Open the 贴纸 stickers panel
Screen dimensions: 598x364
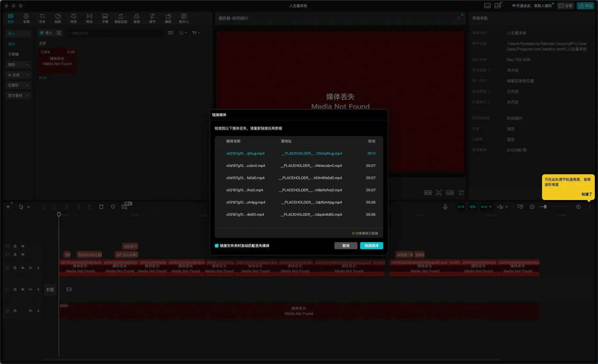(x=58, y=18)
